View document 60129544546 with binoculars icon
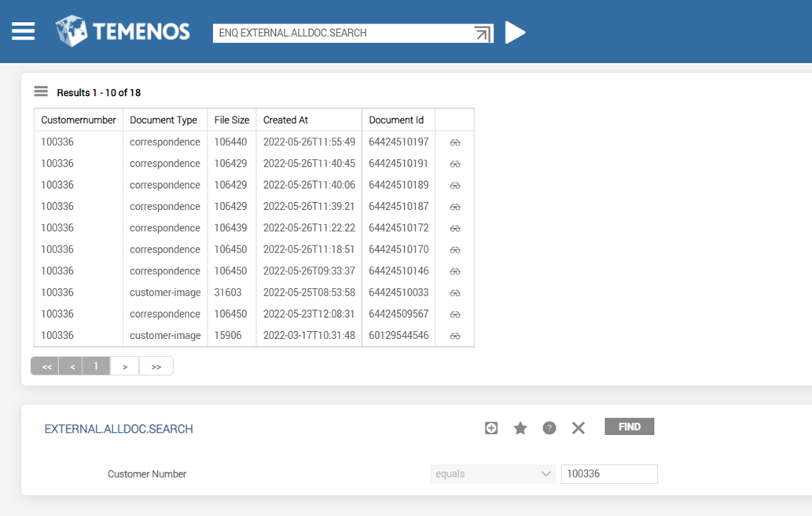 455,336
